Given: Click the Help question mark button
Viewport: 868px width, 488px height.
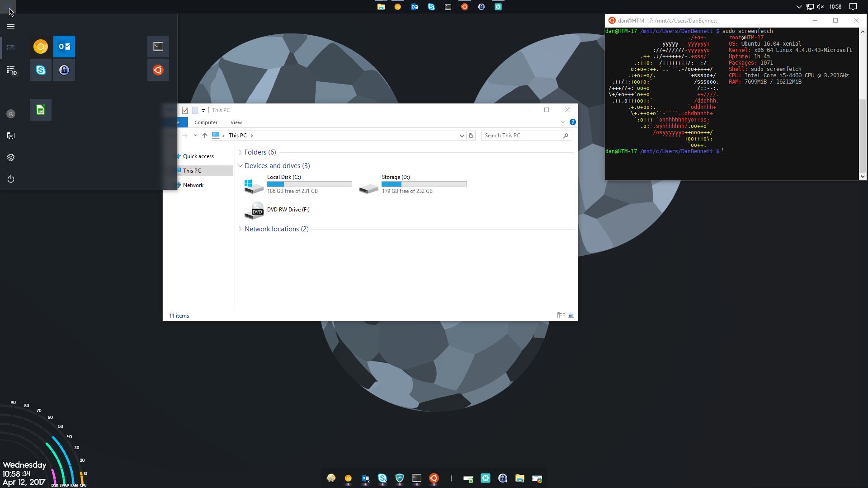Looking at the screenshot, I should 573,122.
